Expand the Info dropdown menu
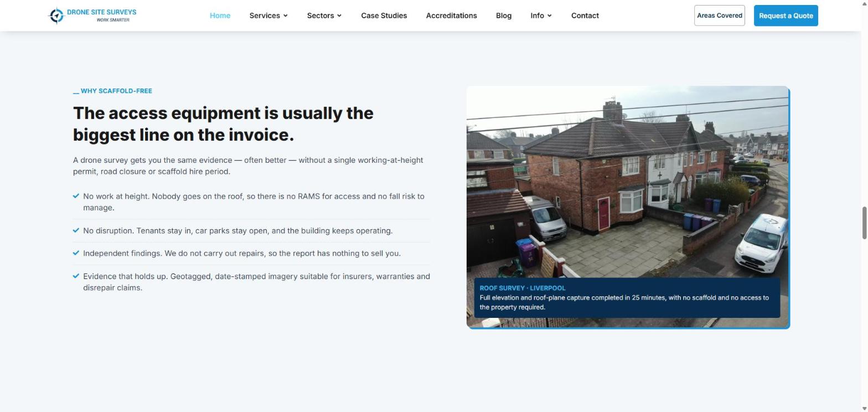868x412 pixels. pos(541,16)
